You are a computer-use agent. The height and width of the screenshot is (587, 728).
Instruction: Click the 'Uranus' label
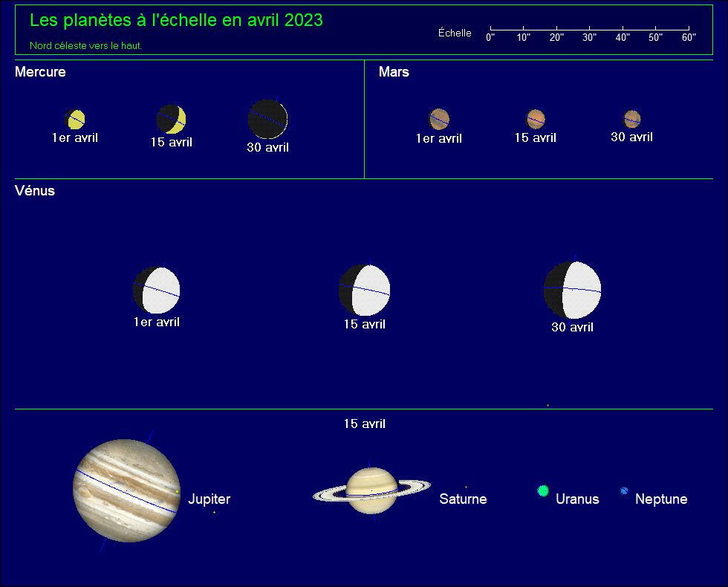coord(578,499)
